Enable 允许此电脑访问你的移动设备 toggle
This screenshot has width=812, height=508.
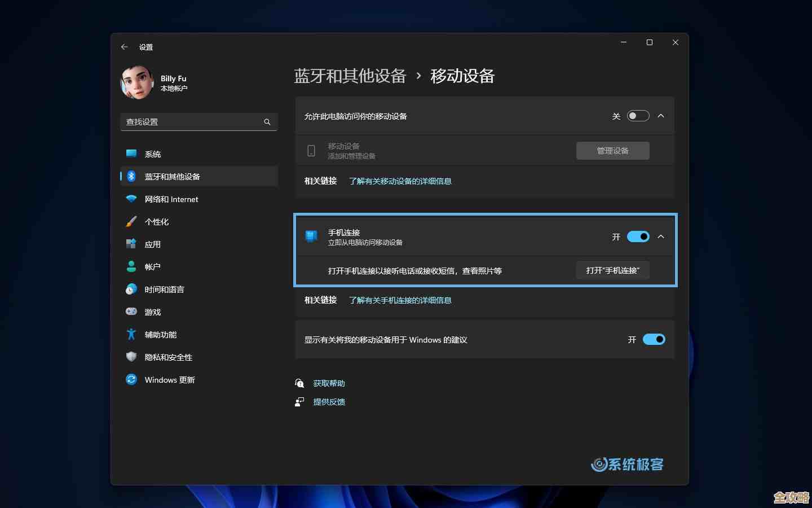[x=638, y=115]
